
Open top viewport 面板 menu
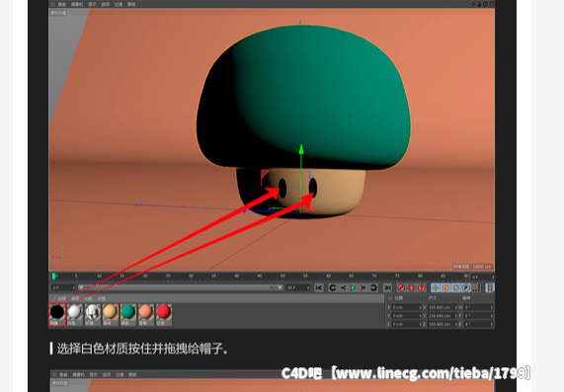(131, 4)
